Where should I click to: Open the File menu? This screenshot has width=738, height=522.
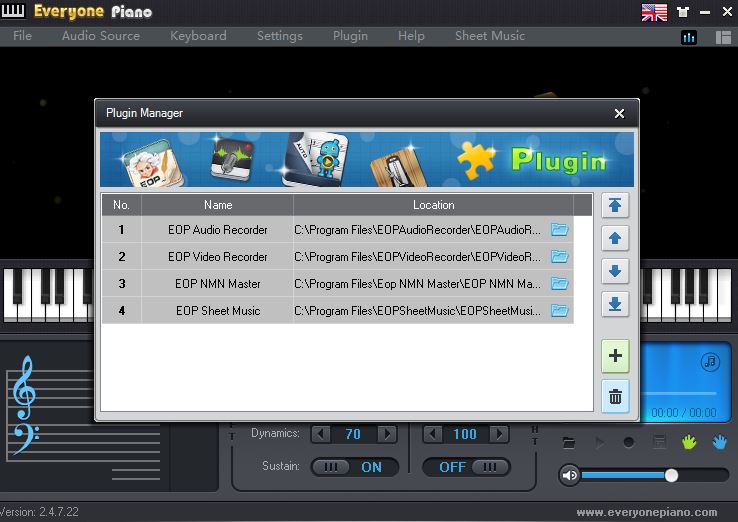pos(23,36)
